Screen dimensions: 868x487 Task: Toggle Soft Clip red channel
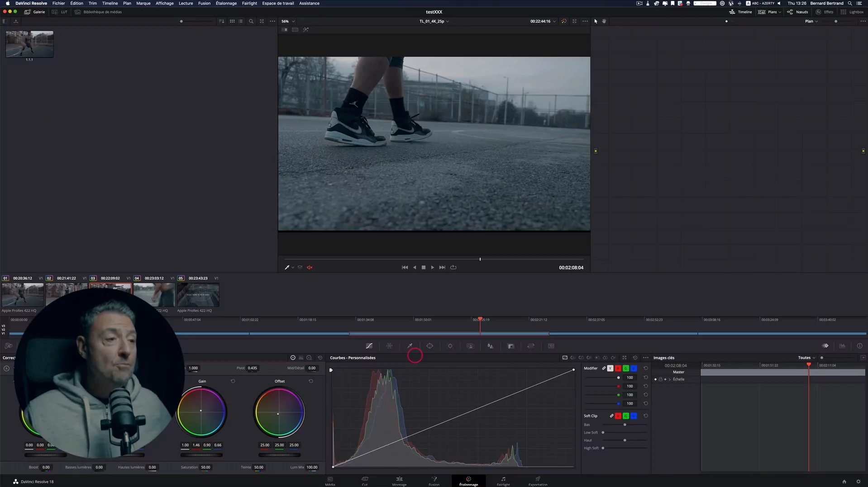point(618,416)
